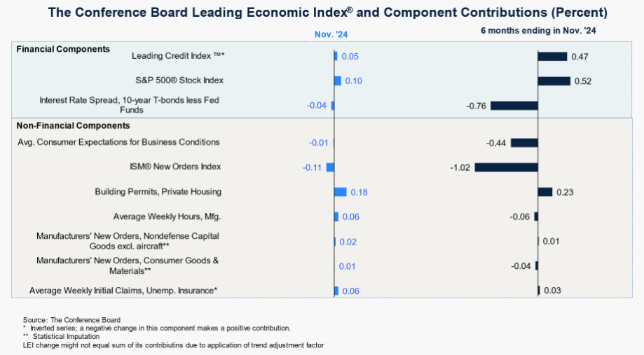Click the S&P 500 Nov. '24 value 0.10
This screenshot has width=644, height=355.
353,81
